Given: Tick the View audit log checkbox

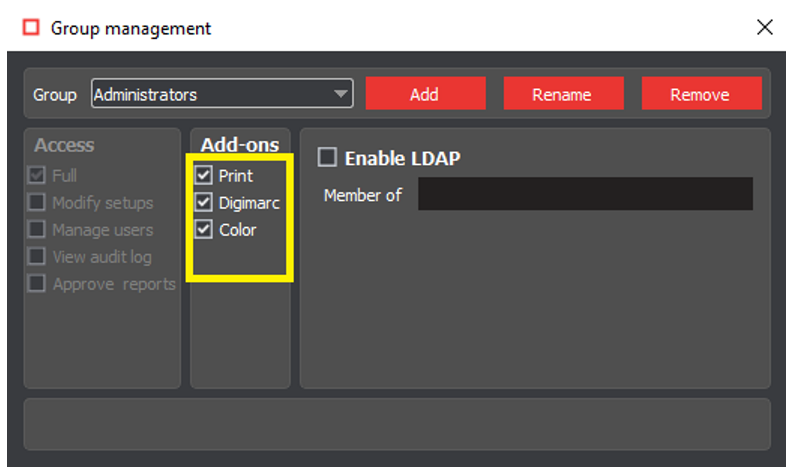Looking at the screenshot, I should (x=37, y=256).
